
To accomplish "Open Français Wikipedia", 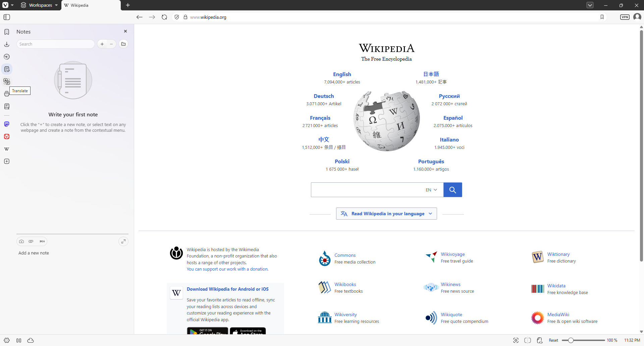I will click(x=320, y=118).
